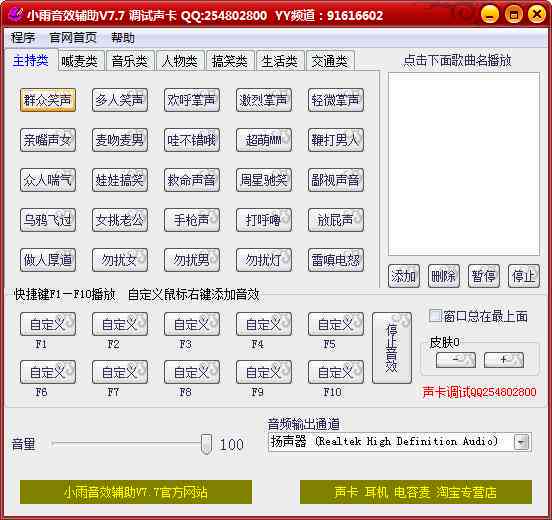Open the audio output channel dropdown

(x=522, y=442)
